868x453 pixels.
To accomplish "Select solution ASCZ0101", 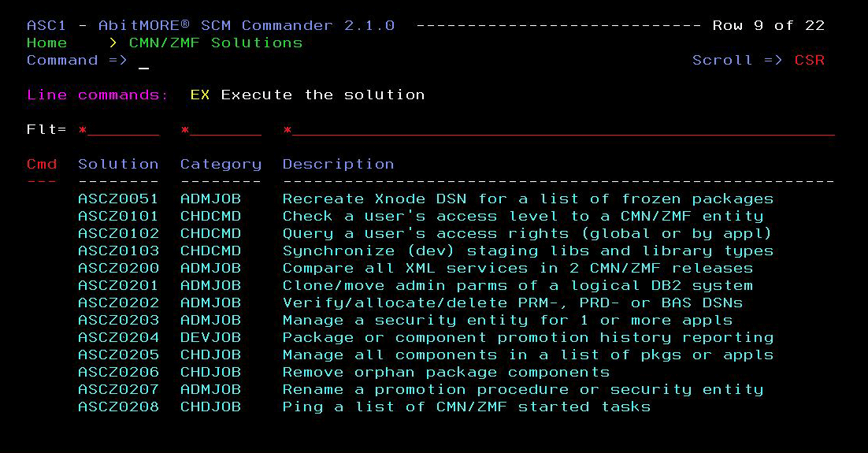I will coord(118,216).
